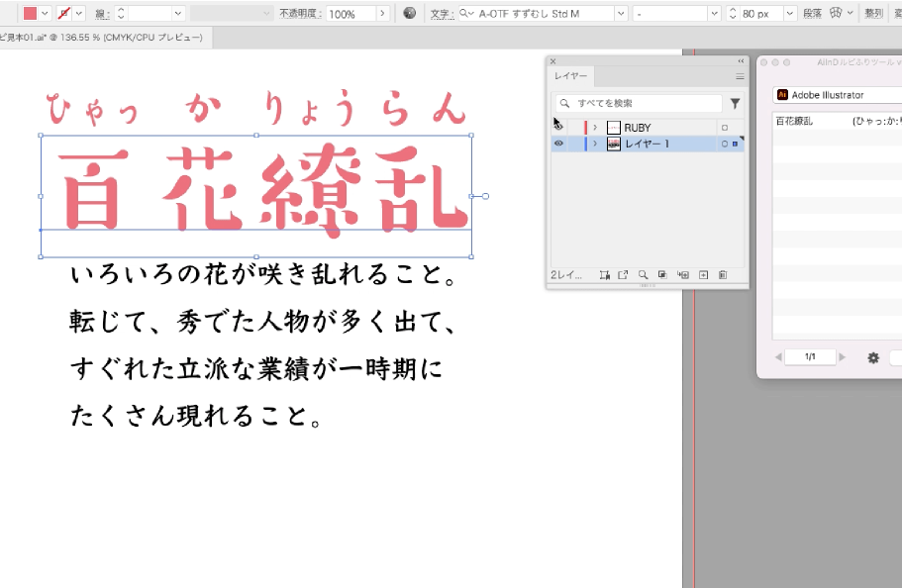Open the locate object search icon in Layers panel
902x588 pixels.
click(x=644, y=274)
